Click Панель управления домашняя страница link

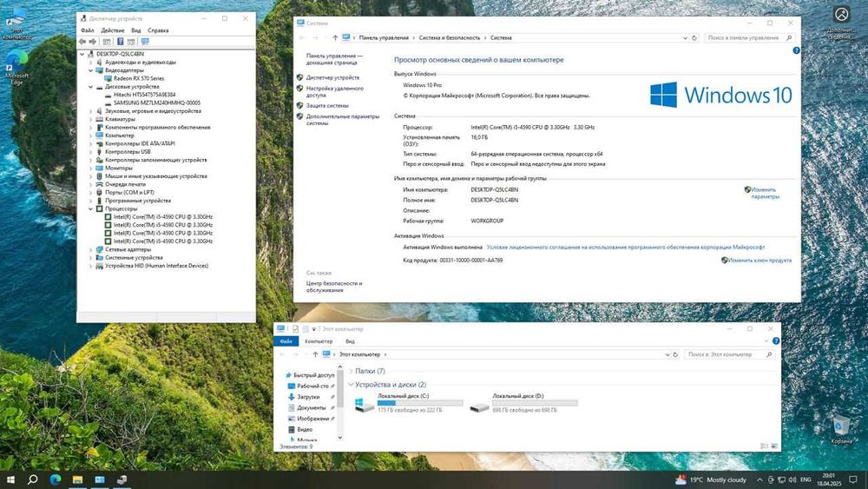(x=334, y=59)
